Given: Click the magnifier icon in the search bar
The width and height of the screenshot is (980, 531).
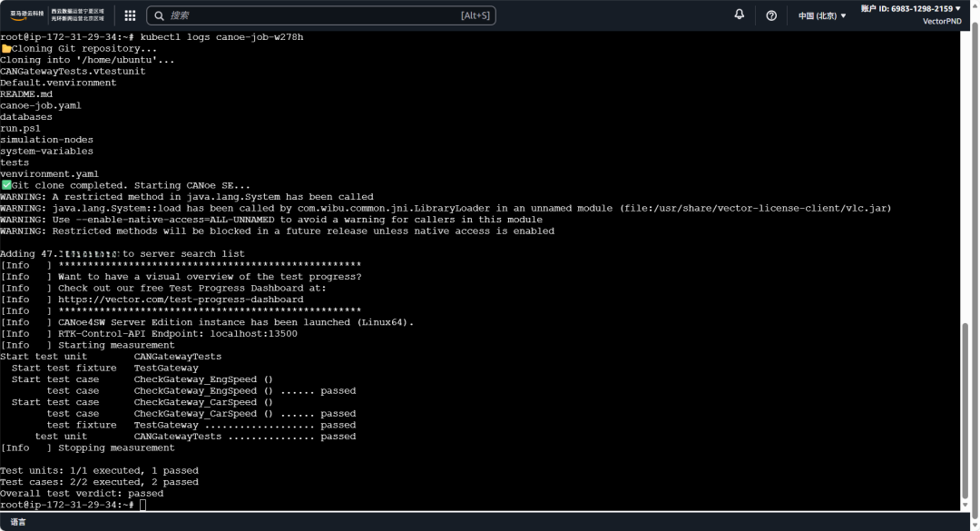Looking at the screenshot, I should click(x=160, y=15).
